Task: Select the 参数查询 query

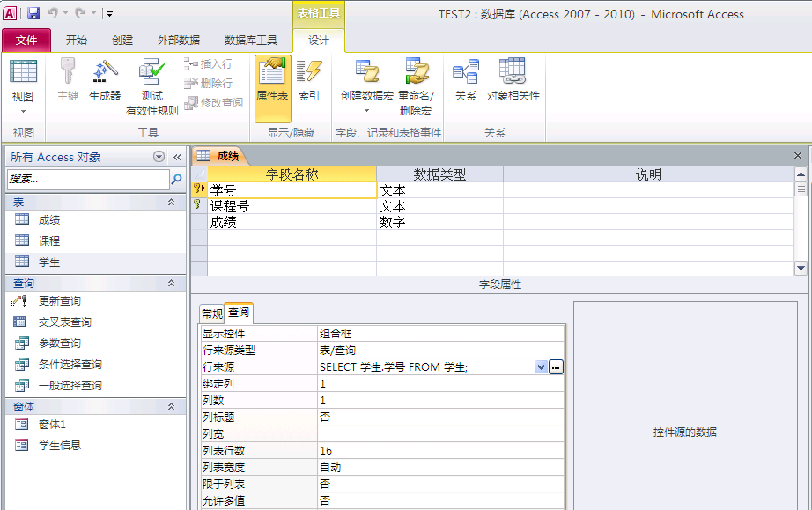Action: point(96,344)
